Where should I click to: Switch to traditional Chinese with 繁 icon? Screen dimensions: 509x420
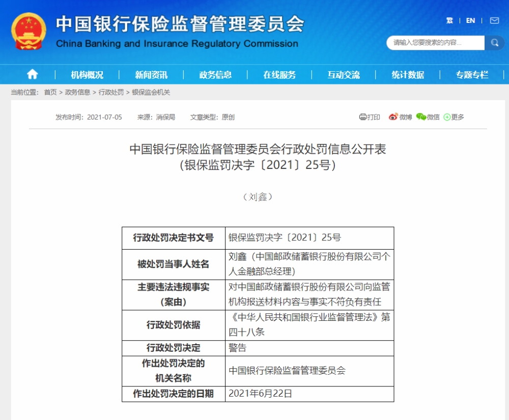449,20
